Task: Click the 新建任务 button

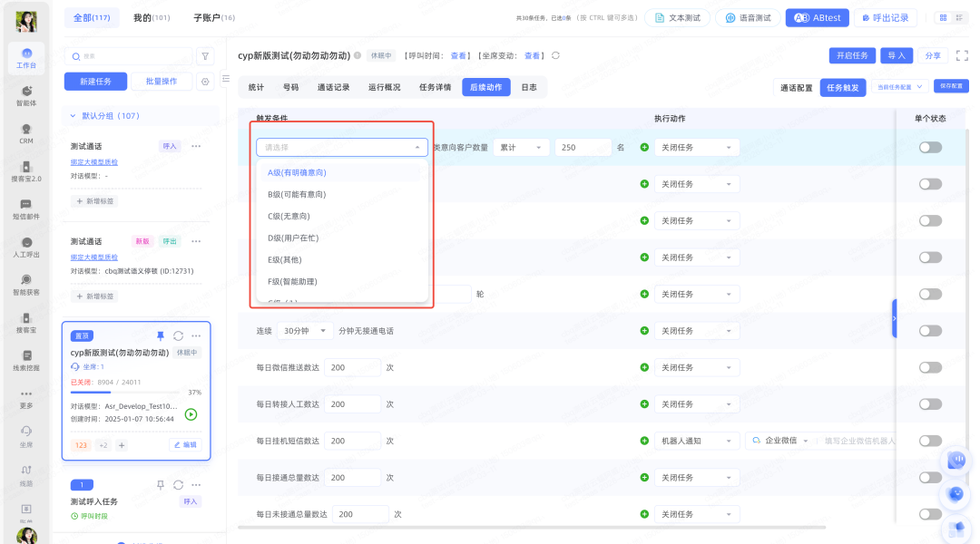Action: [x=95, y=82]
